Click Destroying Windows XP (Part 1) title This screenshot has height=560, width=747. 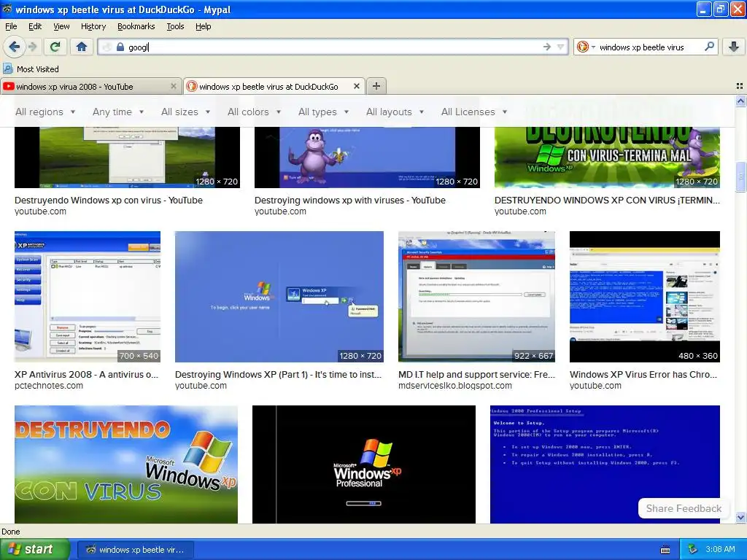click(x=278, y=374)
